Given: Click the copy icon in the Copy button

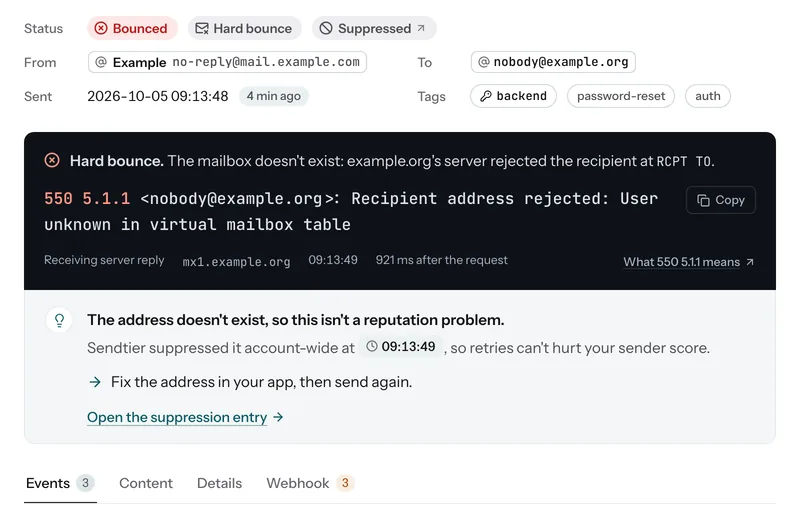Looking at the screenshot, I should [x=704, y=200].
